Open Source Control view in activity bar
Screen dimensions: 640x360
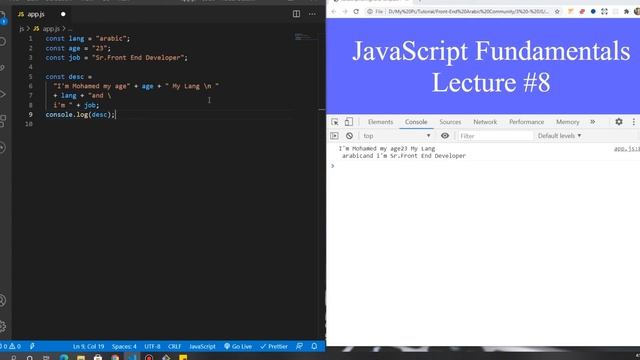click(x=3, y=68)
